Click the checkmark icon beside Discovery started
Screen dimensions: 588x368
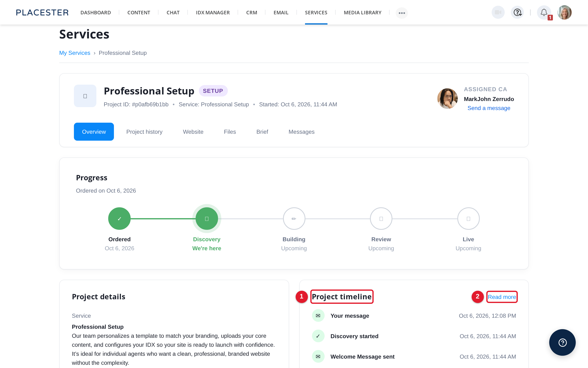click(318, 336)
